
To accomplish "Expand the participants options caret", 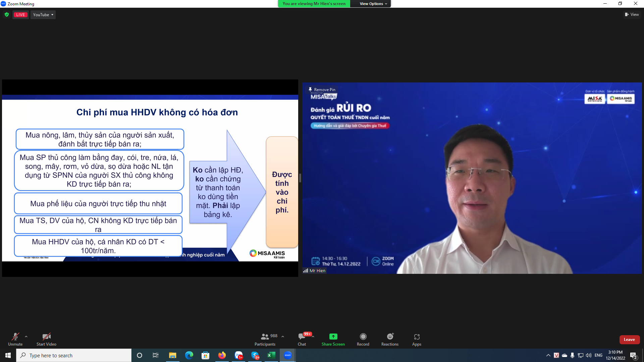I will pyautogui.click(x=283, y=337).
